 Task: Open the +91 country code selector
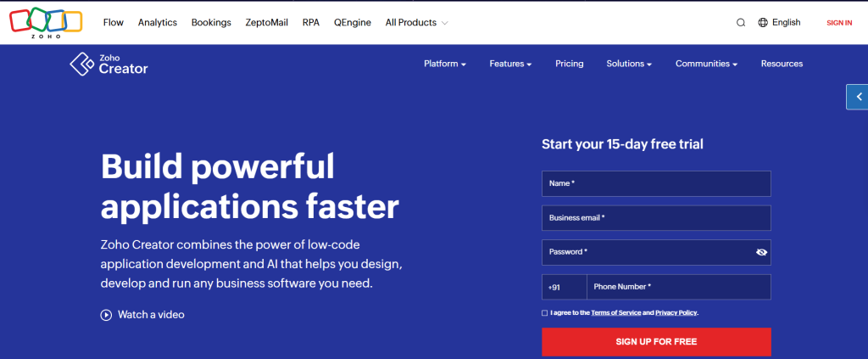click(564, 287)
